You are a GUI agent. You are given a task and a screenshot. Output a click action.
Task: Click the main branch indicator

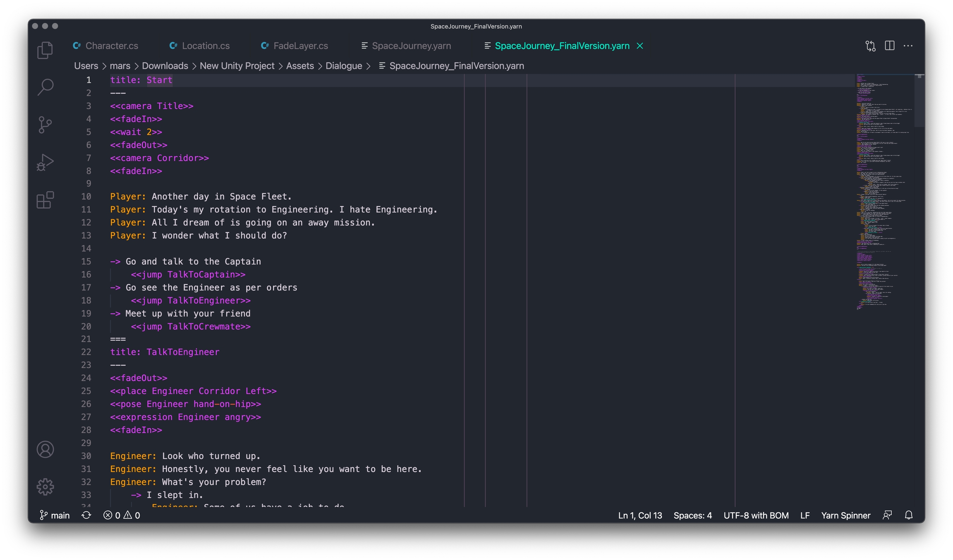pyautogui.click(x=55, y=515)
